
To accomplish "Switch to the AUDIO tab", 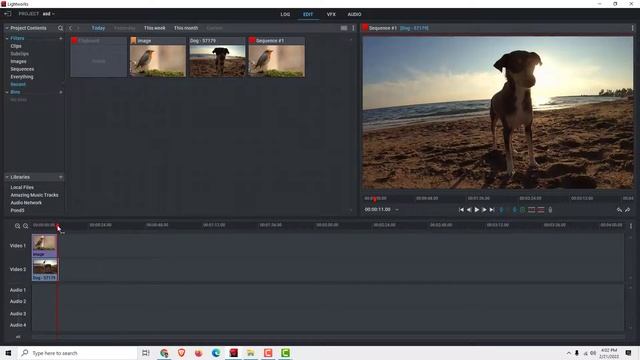I will point(354,14).
